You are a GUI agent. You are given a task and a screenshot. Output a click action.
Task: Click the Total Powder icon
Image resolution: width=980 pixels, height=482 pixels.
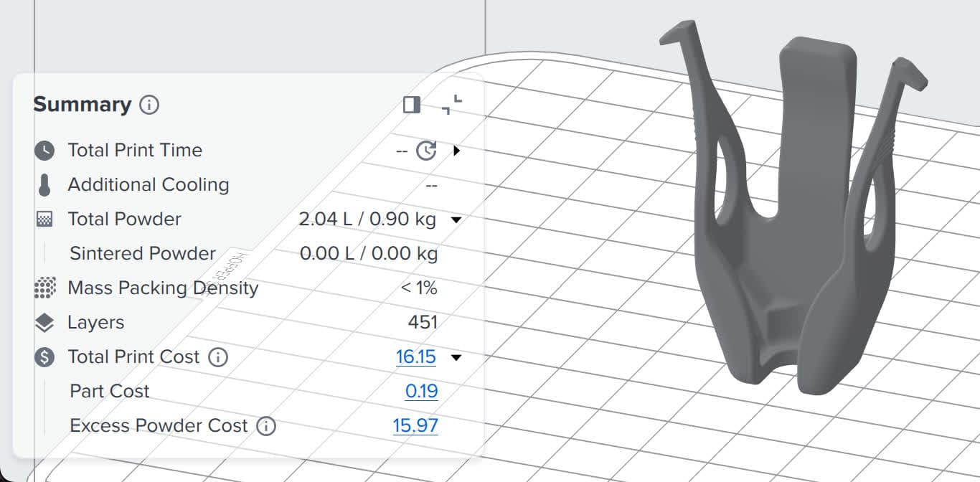[x=44, y=219]
